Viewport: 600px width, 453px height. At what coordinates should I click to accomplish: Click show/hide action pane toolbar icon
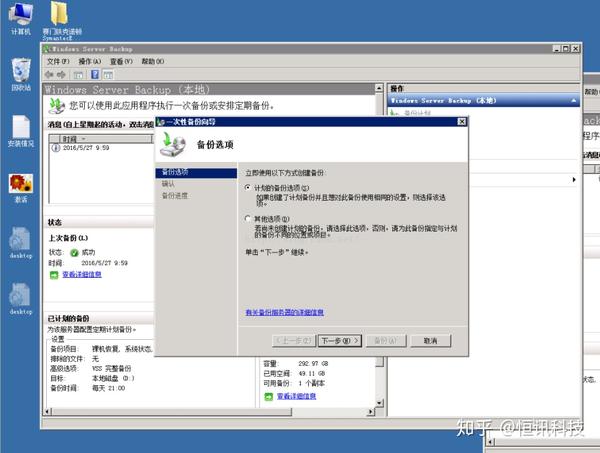click(108, 75)
